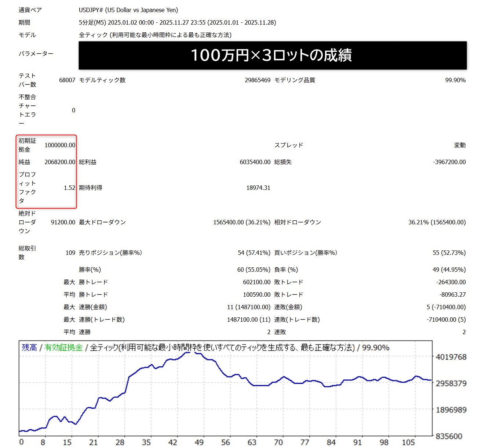This screenshot has height=448, width=485.
Task: Click the initial deposit value 1000000.00
Action: [x=60, y=145]
